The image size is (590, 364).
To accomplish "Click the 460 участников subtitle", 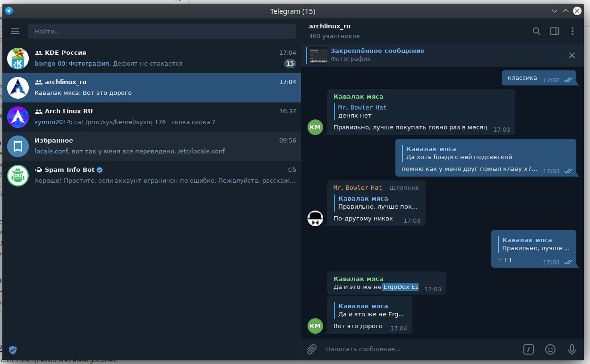I will 334,36.
